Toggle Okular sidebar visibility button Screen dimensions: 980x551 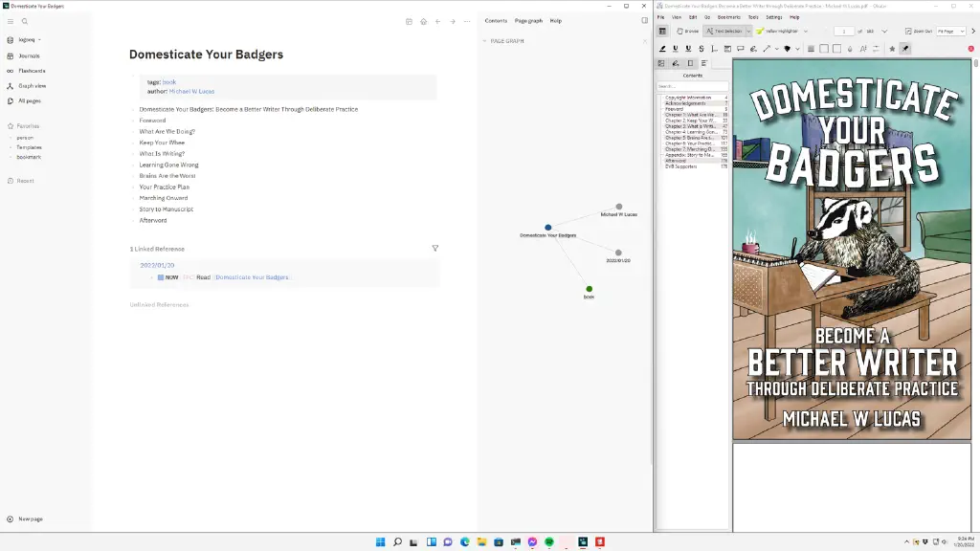(662, 31)
